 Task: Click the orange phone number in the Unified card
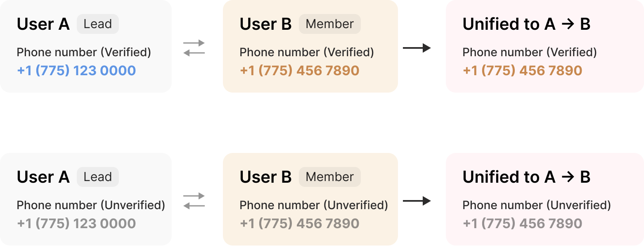pyautogui.click(x=522, y=71)
